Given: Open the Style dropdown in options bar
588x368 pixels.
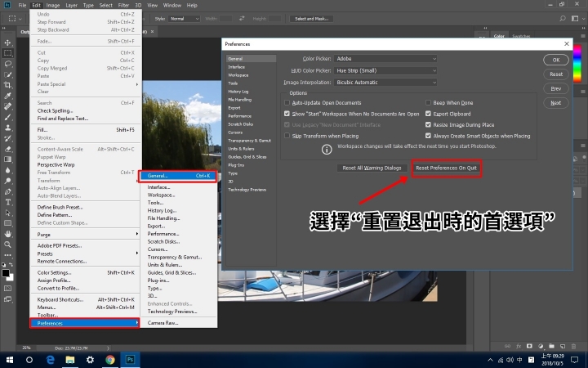Looking at the screenshot, I should point(184,18).
